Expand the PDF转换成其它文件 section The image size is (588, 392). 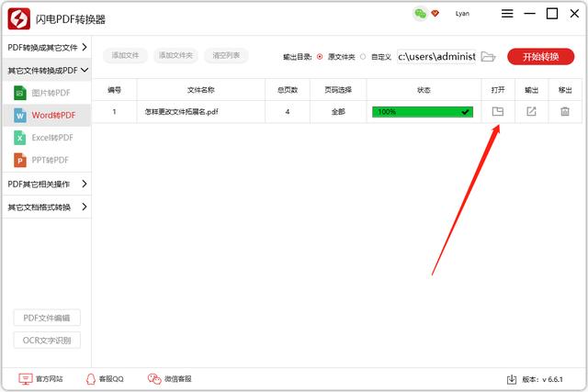tap(46, 47)
